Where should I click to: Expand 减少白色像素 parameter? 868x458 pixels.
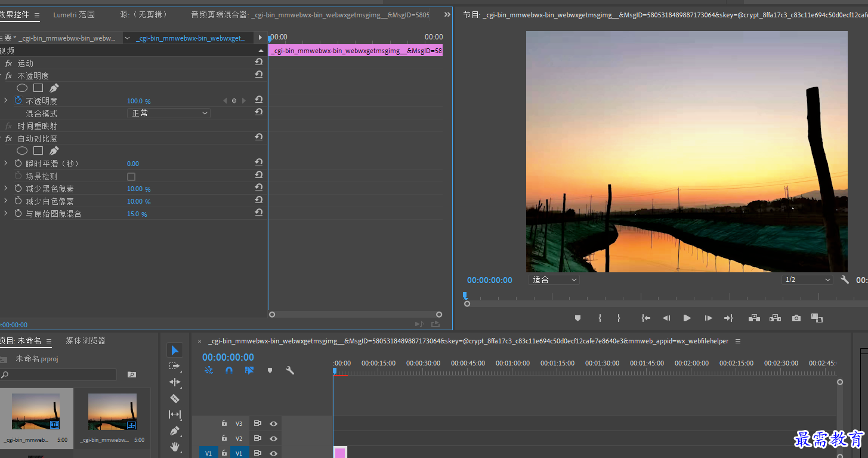point(6,201)
